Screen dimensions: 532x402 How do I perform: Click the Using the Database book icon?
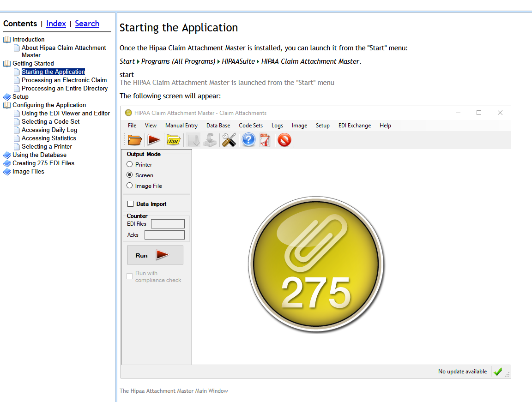(7, 155)
